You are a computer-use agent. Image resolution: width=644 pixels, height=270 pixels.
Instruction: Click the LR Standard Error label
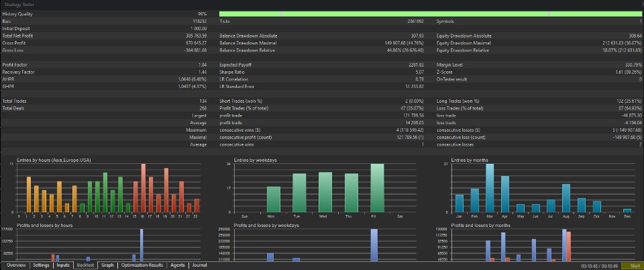(x=237, y=87)
